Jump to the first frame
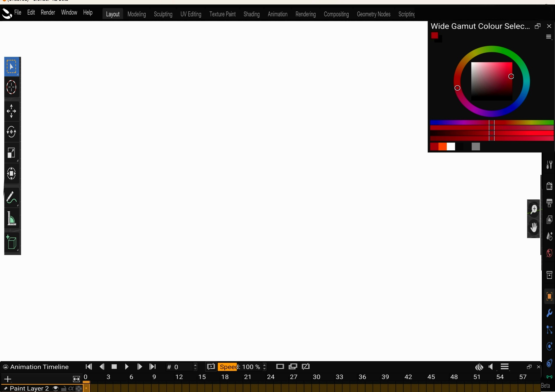The width and height of the screenshot is (555, 392). [x=89, y=367]
